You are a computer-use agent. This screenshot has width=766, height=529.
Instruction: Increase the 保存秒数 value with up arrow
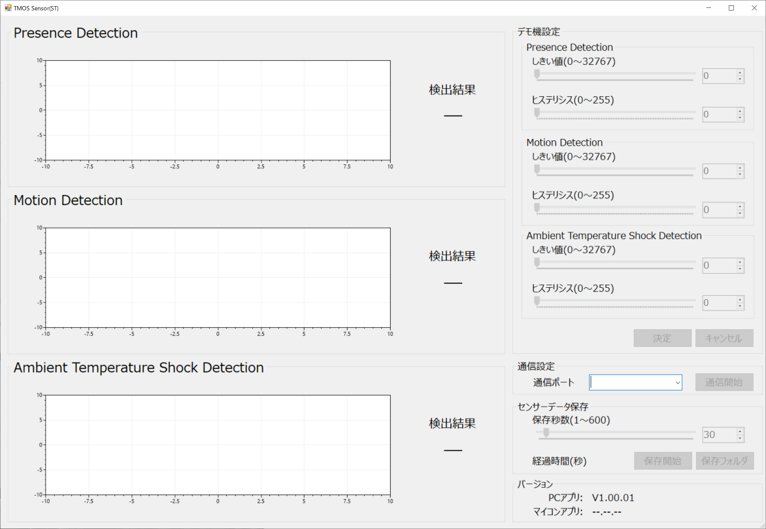click(740, 431)
